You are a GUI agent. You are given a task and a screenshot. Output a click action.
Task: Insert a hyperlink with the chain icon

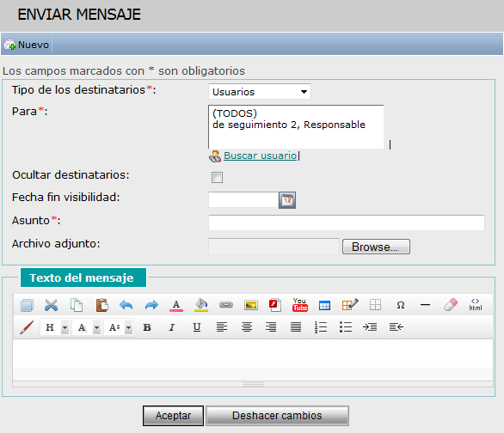(x=226, y=305)
